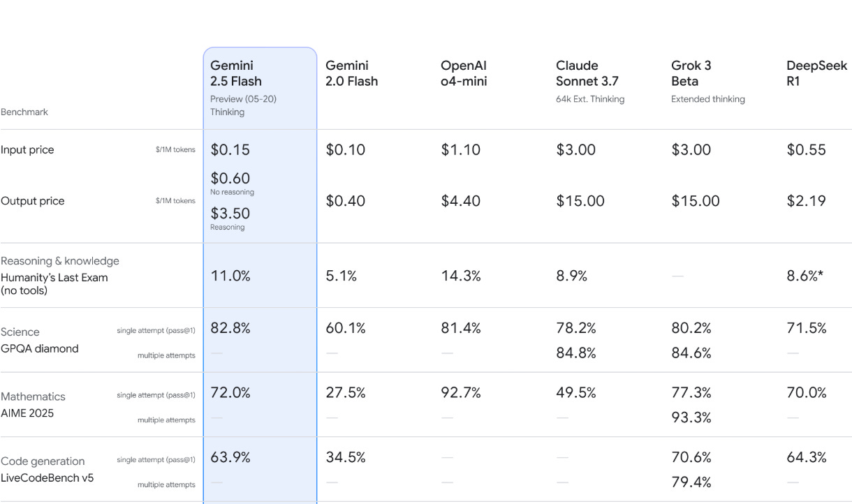852x504 pixels.
Task: Select the Claude Sonnet 3.7 column header
Action: pyautogui.click(x=587, y=73)
